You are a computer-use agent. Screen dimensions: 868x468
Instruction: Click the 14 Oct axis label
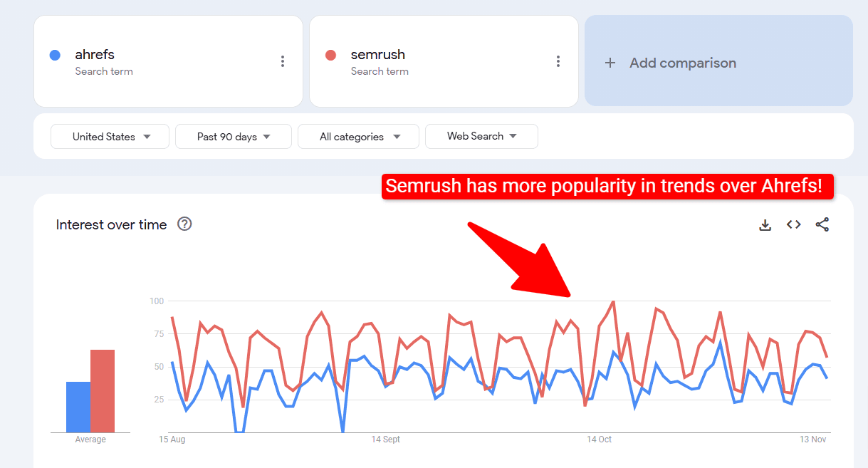[x=598, y=440]
